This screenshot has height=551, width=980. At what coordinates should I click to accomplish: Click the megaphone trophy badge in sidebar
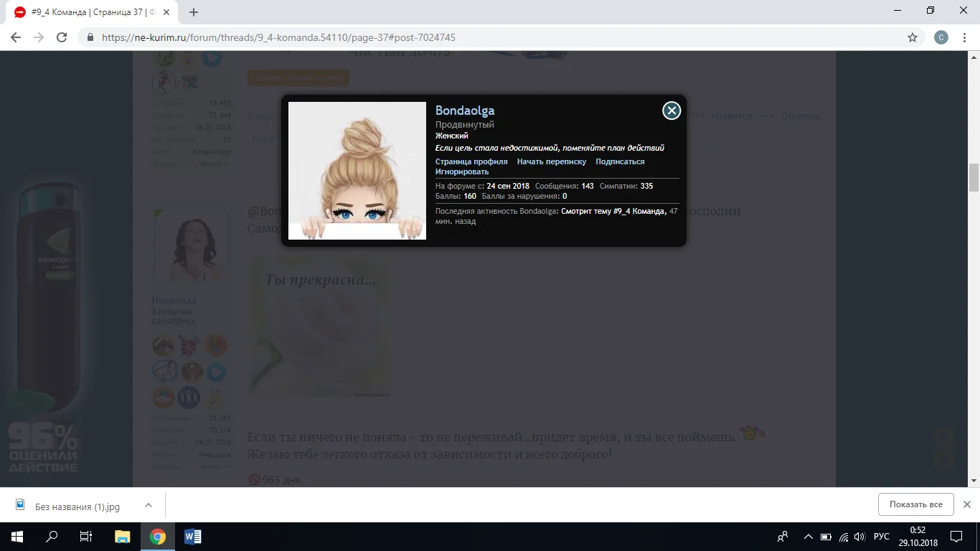point(164,372)
